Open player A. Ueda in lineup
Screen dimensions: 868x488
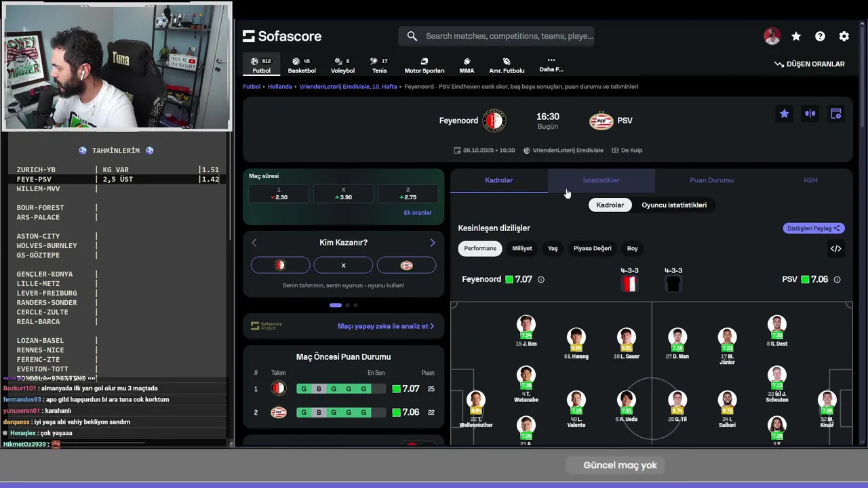(x=627, y=406)
